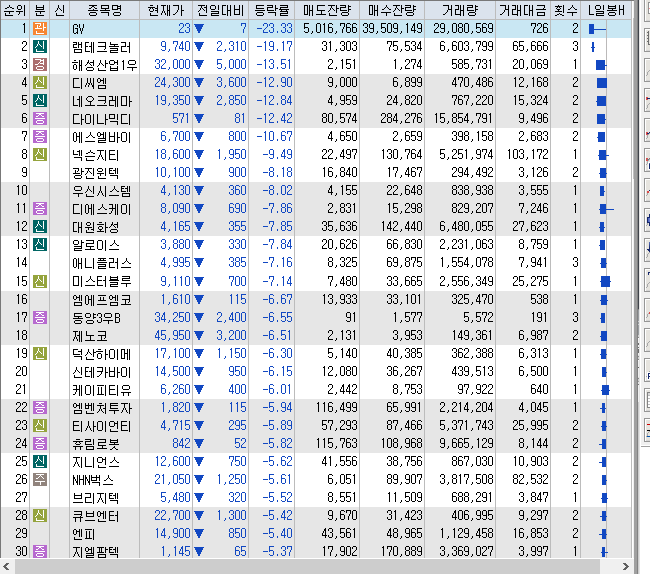Click the candle bar icon for 미스터블루

605,282
